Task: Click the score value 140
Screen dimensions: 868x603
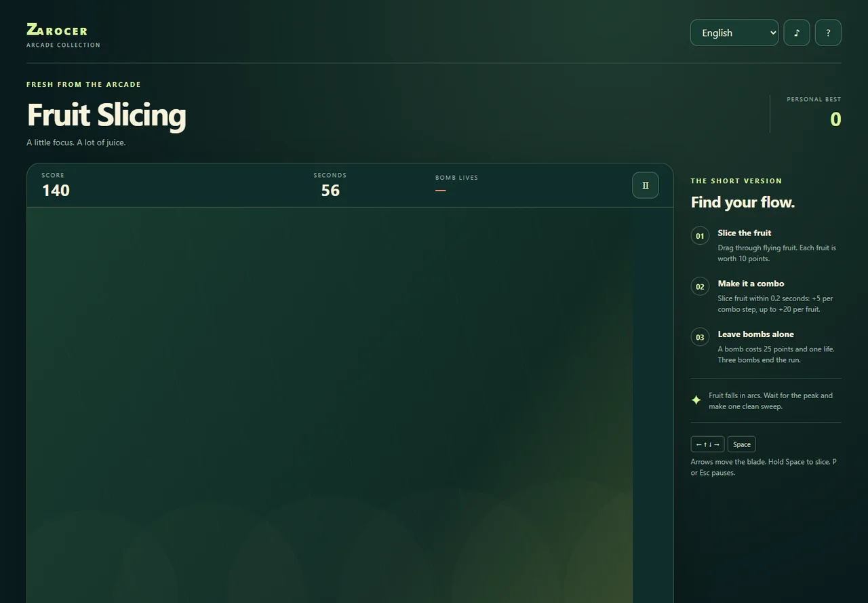Action: (56, 191)
